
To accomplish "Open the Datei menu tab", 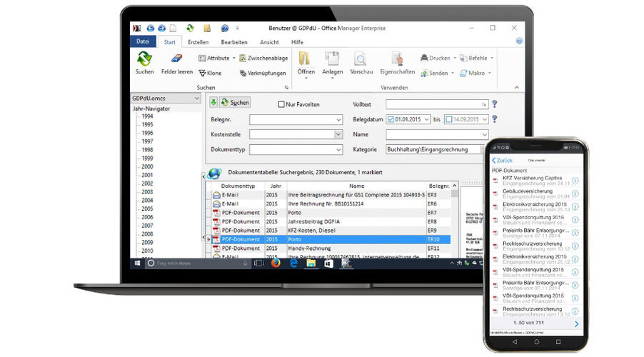I will pos(143,41).
